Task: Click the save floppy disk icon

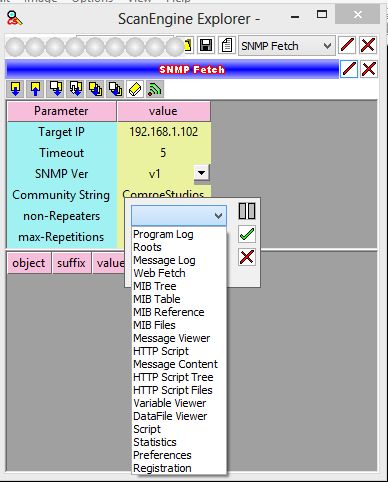Action: (x=206, y=45)
